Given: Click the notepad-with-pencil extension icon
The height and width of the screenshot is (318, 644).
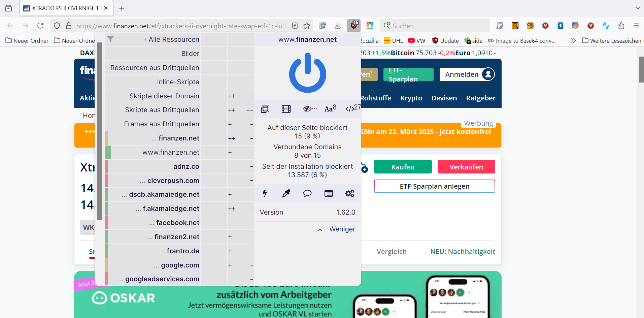Looking at the screenshot, I should (x=500, y=26).
